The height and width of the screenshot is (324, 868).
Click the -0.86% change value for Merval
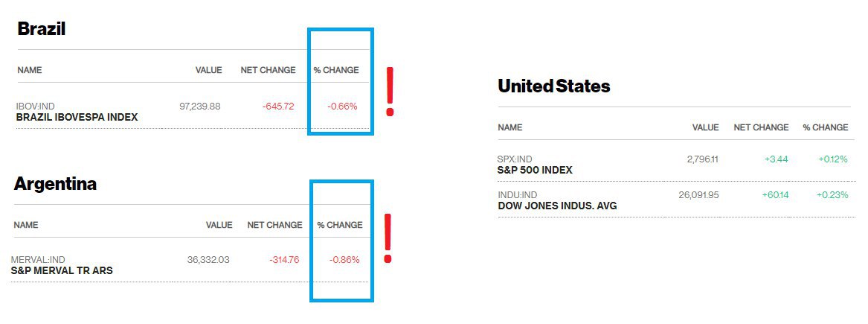(x=344, y=260)
